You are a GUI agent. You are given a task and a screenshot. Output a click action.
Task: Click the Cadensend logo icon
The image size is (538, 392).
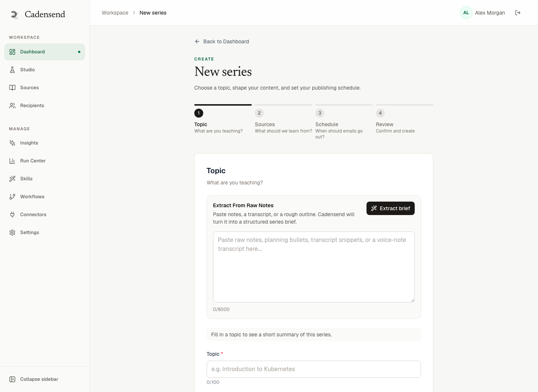click(15, 15)
